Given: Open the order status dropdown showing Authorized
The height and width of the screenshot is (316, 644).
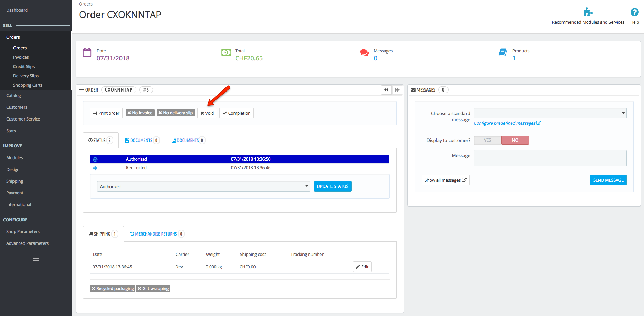Looking at the screenshot, I should pos(203,186).
